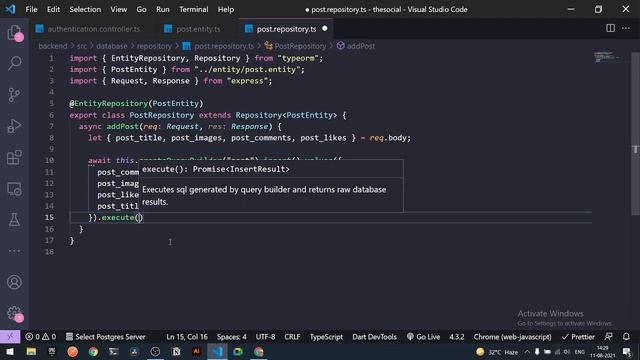The width and height of the screenshot is (640, 360).
Task: Change indentation via Spaces: 4
Action: (231, 337)
